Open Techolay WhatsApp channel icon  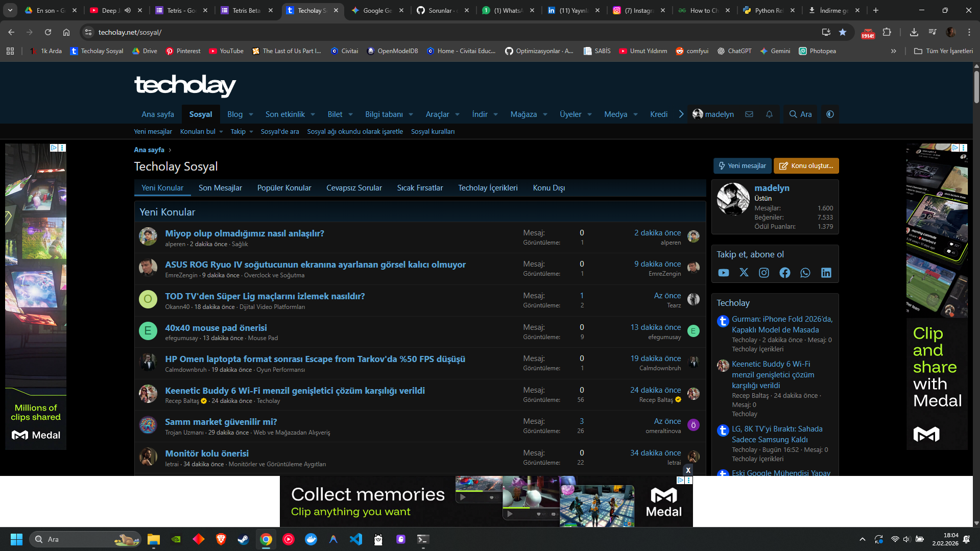click(x=805, y=273)
